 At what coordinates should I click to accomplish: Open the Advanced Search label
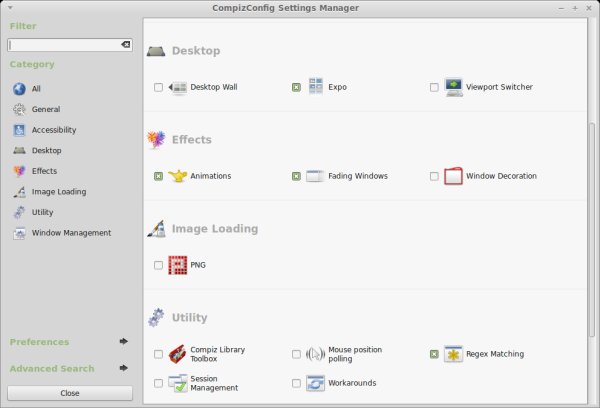click(x=52, y=369)
